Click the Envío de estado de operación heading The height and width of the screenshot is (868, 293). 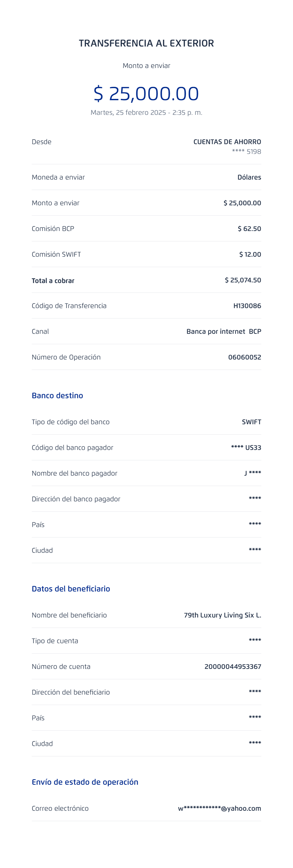(x=85, y=782)
